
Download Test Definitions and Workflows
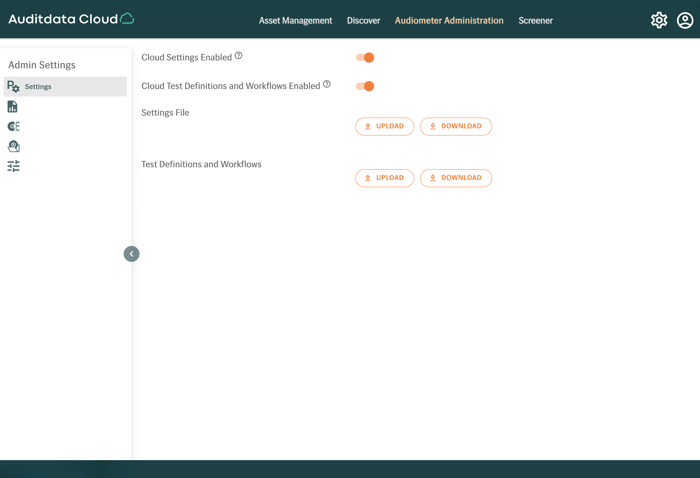[456, 178]
